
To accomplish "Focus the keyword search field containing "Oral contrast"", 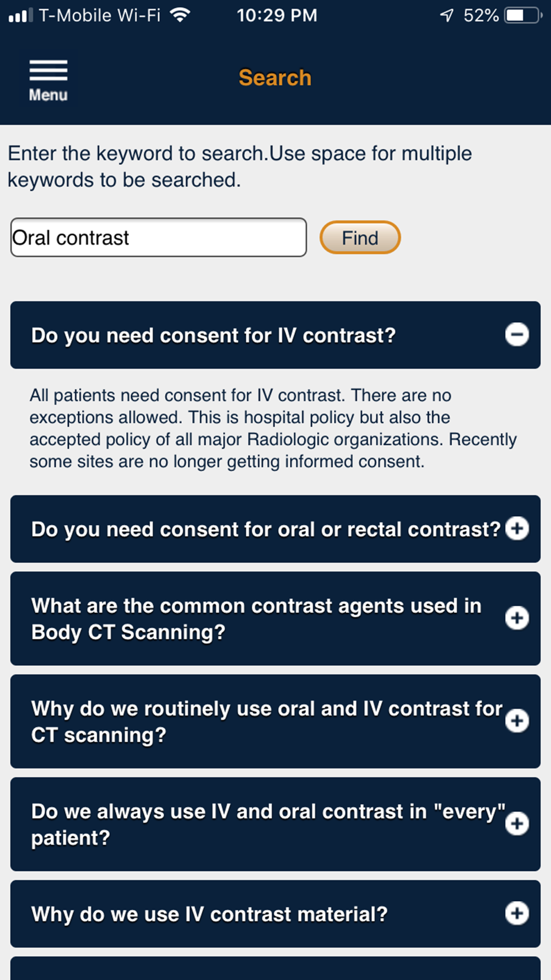I will (x=159, y=238).
